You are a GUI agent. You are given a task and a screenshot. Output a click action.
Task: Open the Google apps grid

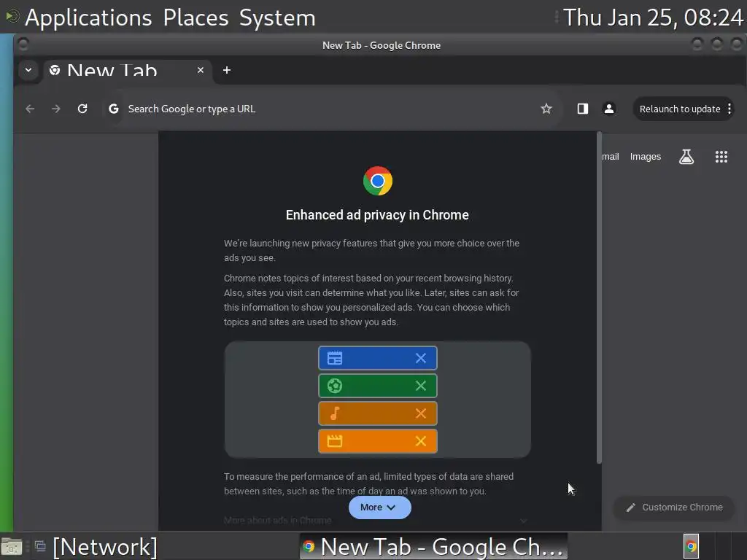[x=721, y=157]
